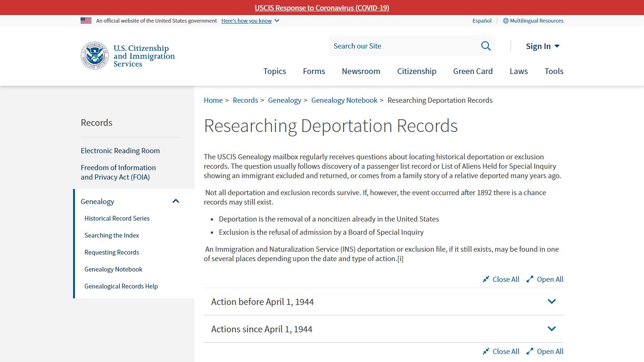Screen dimensions: 644x362
Task: Go to Genealogy Notebook breadcrumb link
Action: [345, 100]
